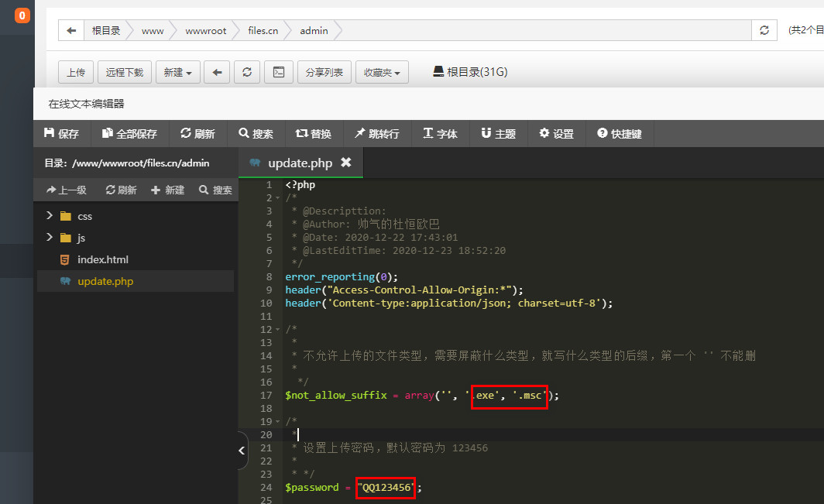Close the update.php tab

345,163
